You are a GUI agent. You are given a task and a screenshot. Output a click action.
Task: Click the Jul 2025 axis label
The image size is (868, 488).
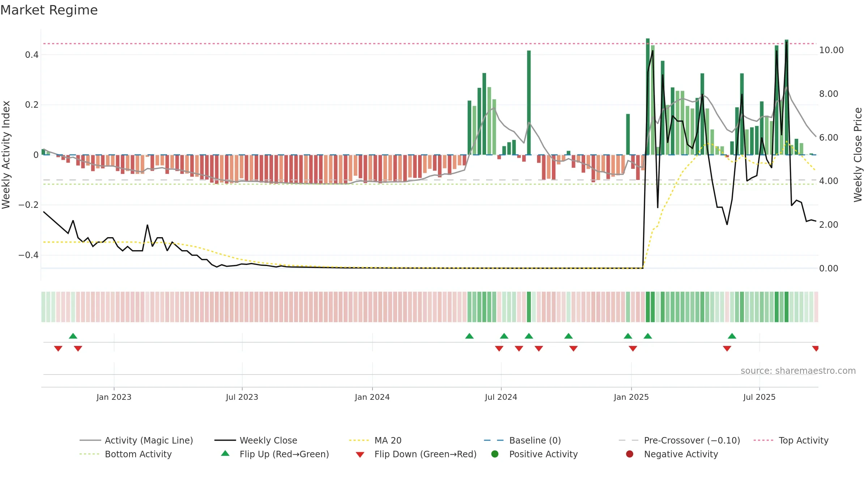point(759,397)
